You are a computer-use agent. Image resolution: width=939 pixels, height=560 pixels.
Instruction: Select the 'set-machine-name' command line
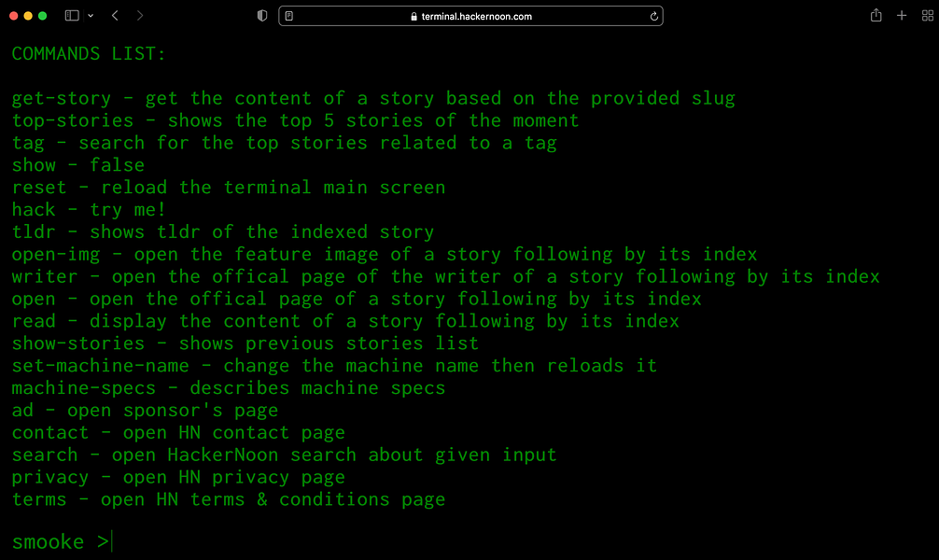334,365
